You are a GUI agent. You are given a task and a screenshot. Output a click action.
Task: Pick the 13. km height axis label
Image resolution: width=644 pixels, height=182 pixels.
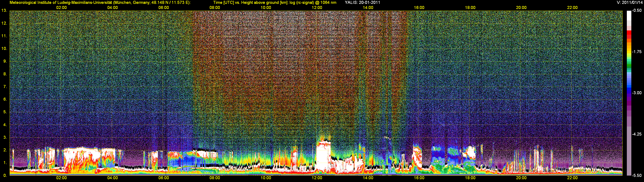(4, 10)
